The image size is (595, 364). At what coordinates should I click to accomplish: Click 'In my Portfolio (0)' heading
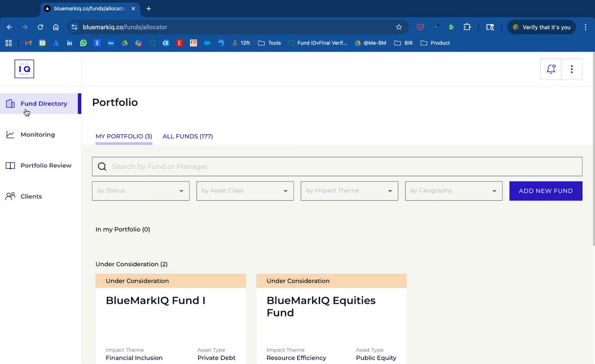(123, 229)
